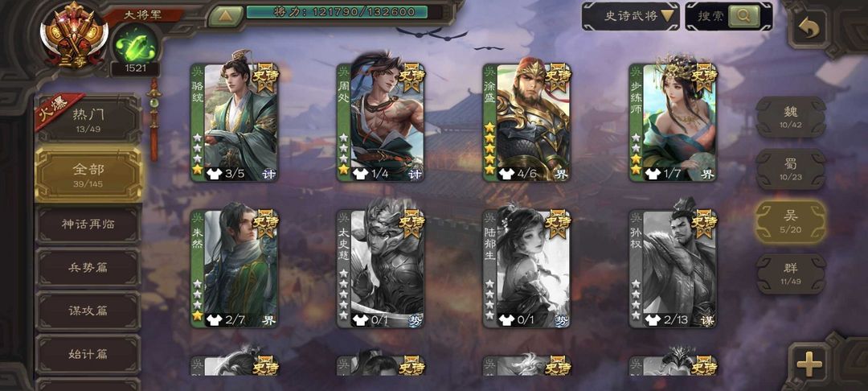Open the 兵势篇 category

click(88, 267)
